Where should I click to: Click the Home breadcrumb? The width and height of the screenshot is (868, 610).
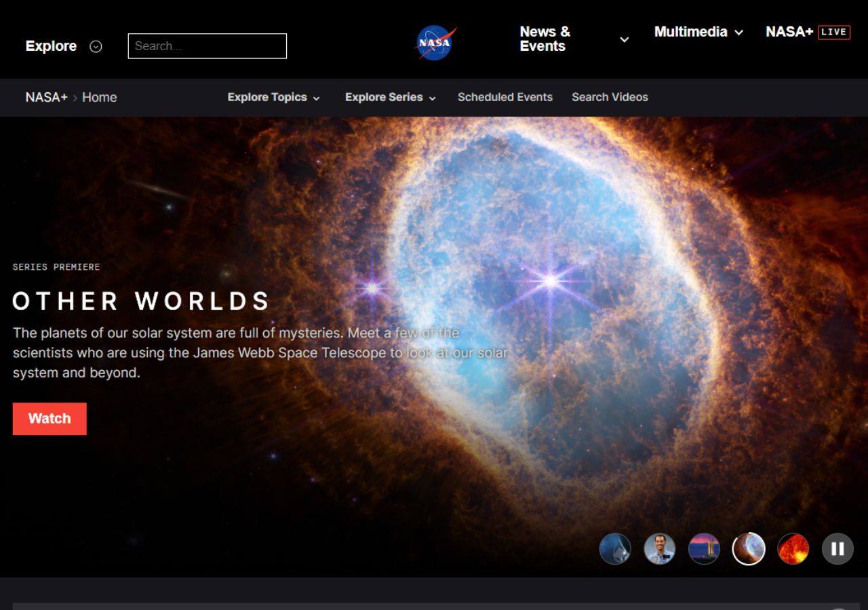click(99, 97)
